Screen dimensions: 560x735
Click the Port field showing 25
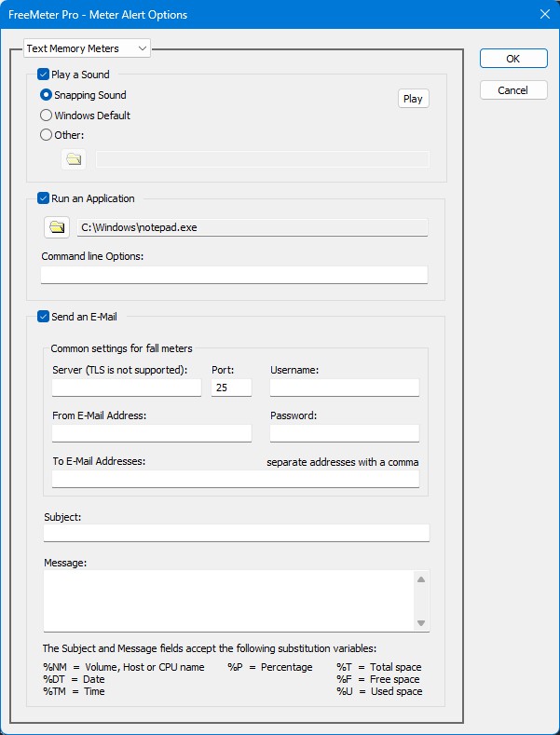pyautogui.click(x=231, y=388)
